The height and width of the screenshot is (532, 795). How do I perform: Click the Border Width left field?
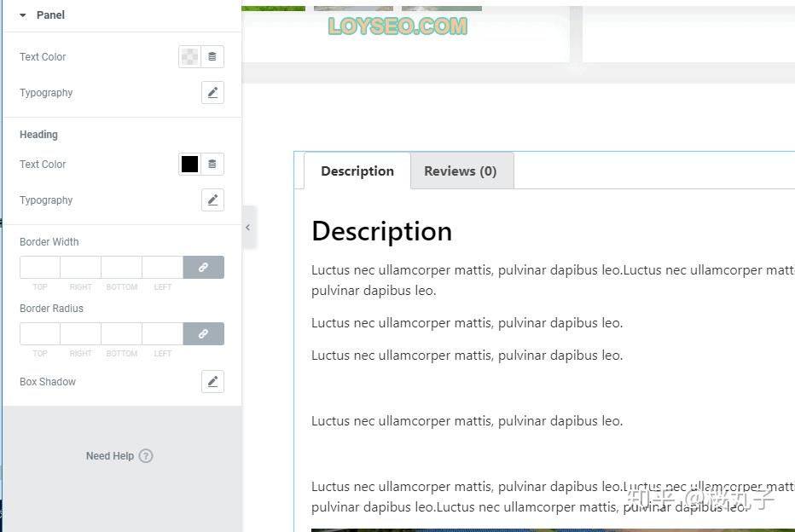163,267
